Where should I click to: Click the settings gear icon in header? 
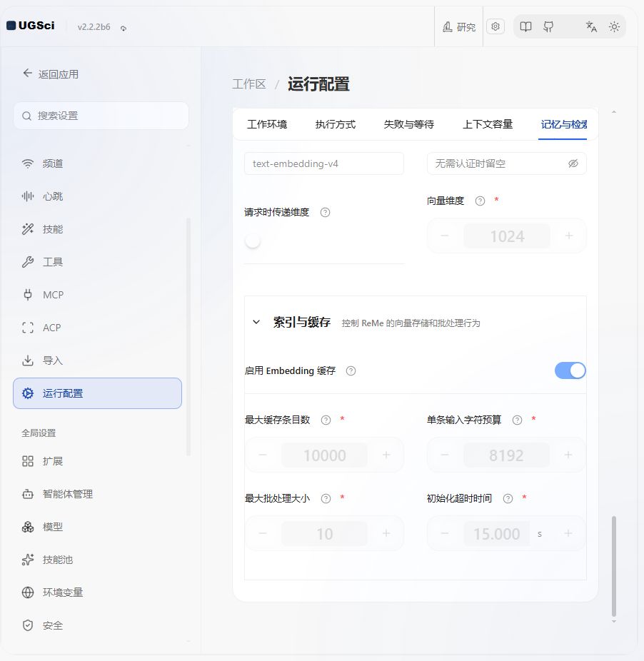coord(495,26)
